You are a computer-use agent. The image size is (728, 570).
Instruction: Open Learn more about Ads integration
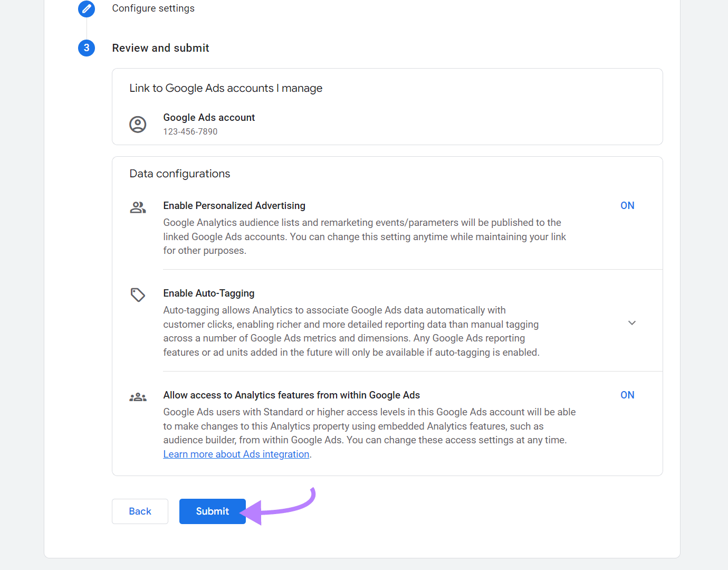236,454
